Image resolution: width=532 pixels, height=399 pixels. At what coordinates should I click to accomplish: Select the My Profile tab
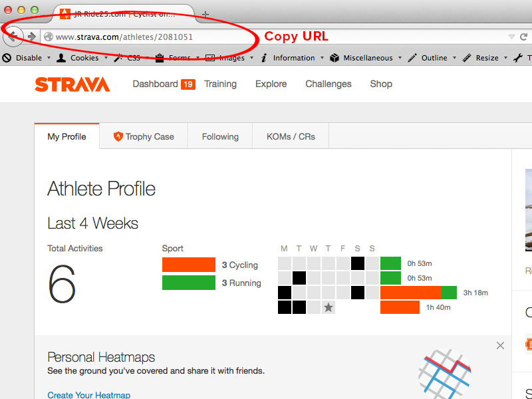(67, 136)
